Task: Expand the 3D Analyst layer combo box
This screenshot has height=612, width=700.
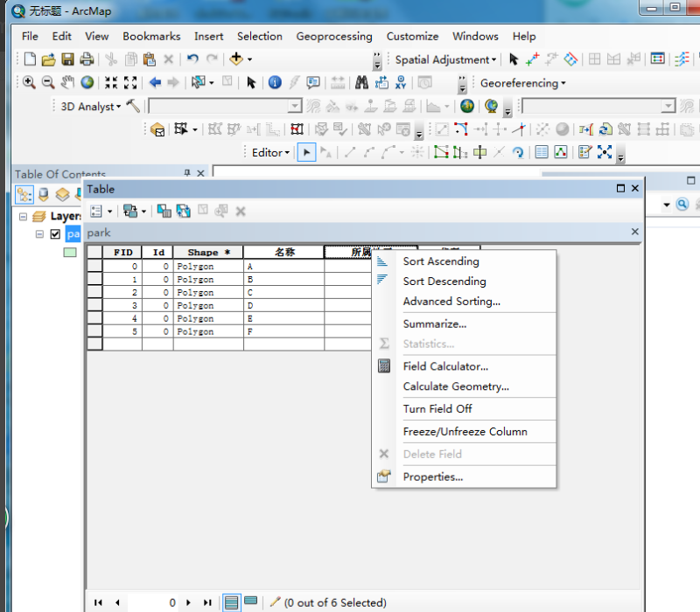Action: 295,106
